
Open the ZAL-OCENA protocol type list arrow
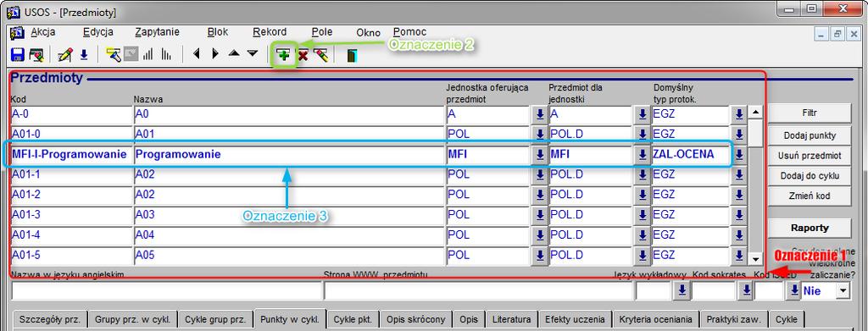(x=738, y=155)
